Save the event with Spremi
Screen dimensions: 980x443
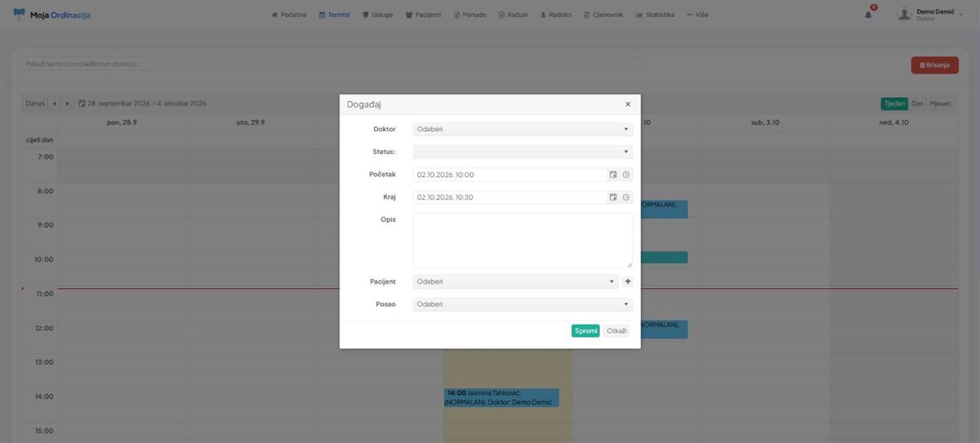click(x=586, y=331)
